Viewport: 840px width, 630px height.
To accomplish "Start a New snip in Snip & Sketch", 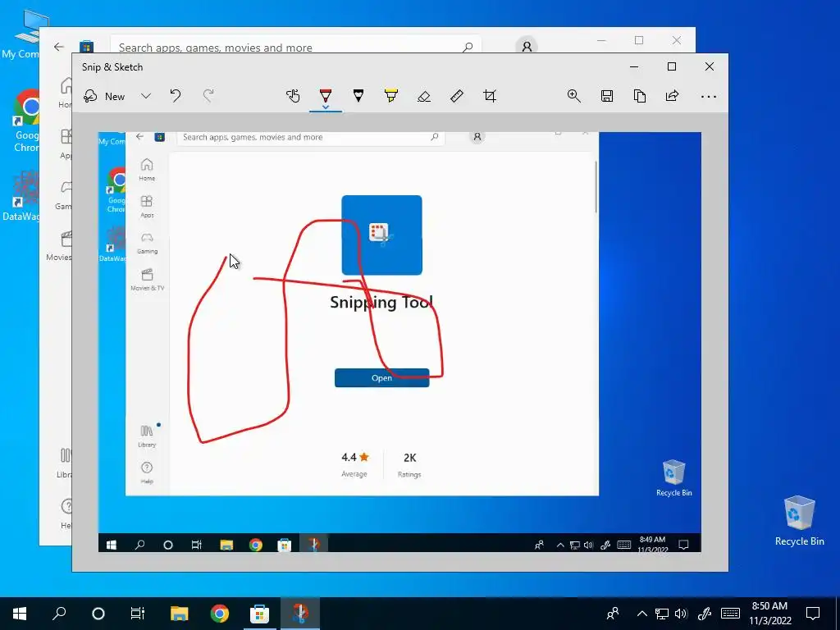I will (x=104, y=97).
